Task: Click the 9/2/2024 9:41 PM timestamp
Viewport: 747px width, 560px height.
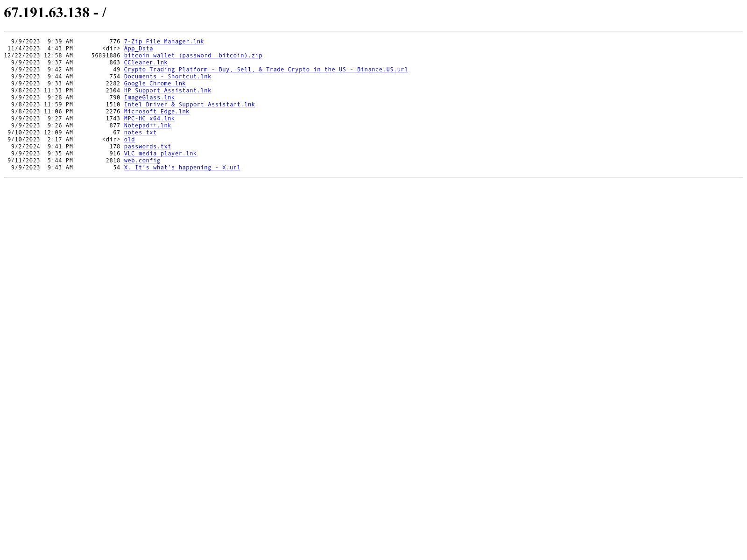Action: [x=42, y=147]
